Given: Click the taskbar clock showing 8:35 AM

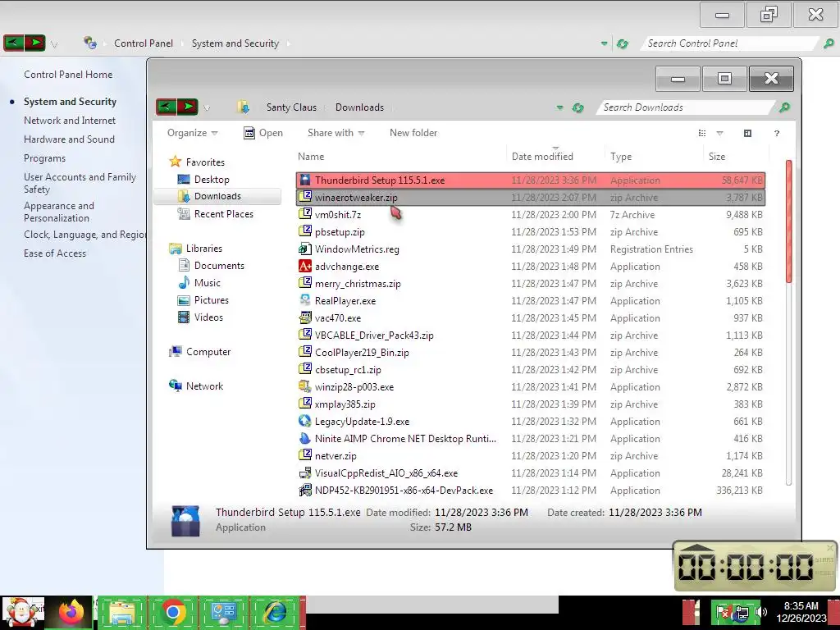Looking at the screenshot, I should pyautogui.click(x=801, y=612).
